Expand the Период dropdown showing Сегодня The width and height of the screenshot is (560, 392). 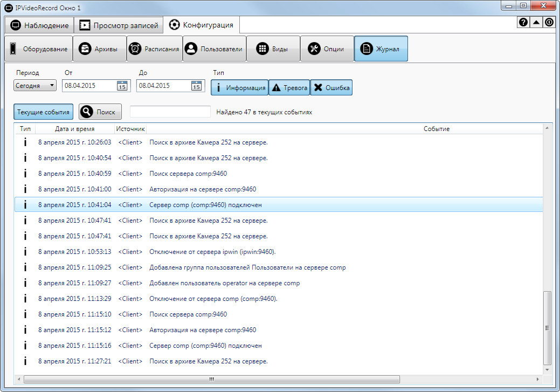35,86
